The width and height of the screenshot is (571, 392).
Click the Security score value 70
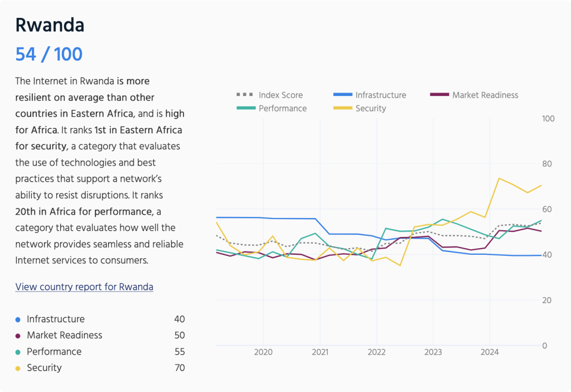tap(179, 368)
